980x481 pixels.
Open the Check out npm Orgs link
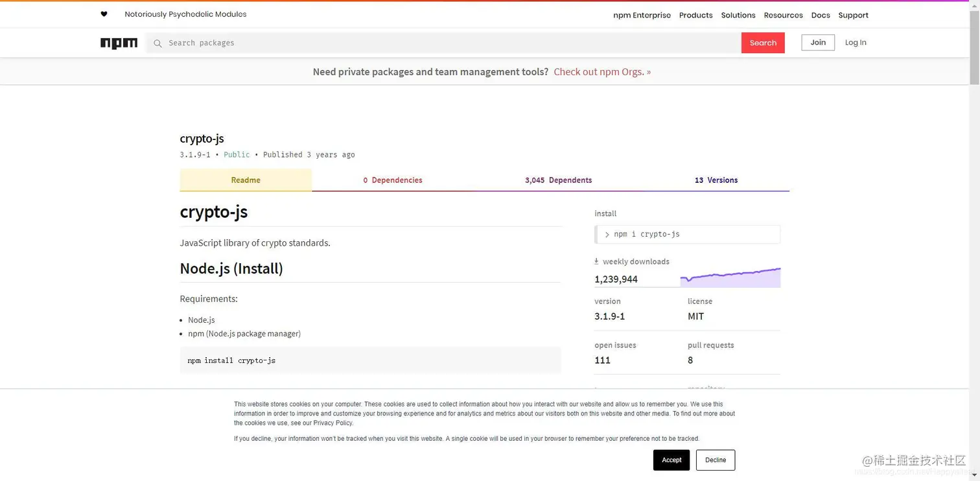point(600,71)
